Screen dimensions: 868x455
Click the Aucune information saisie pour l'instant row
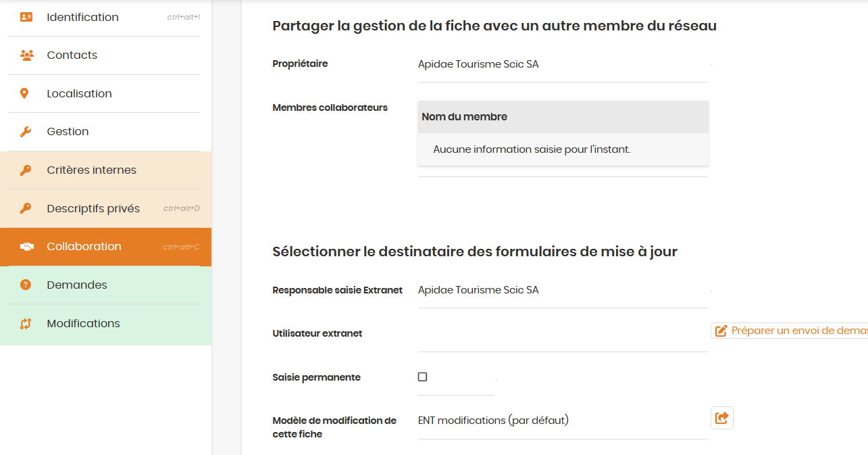click(x=563, y=149)
